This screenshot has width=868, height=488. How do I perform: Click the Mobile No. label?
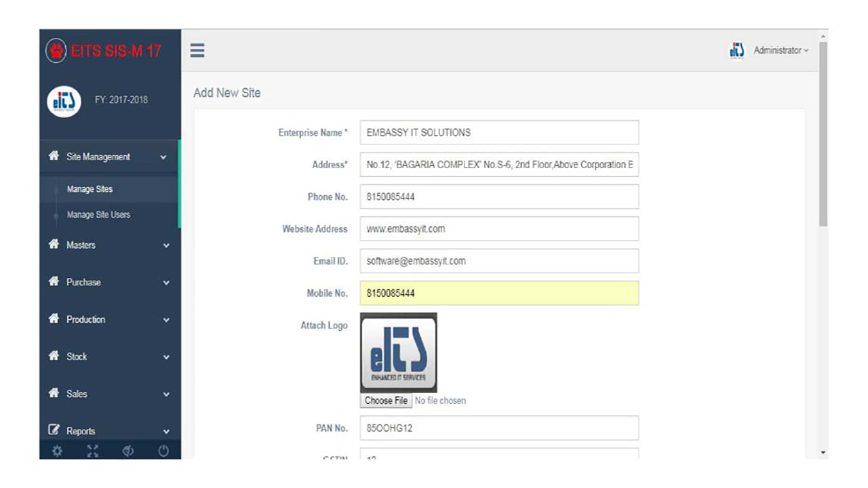click(327, 293)
